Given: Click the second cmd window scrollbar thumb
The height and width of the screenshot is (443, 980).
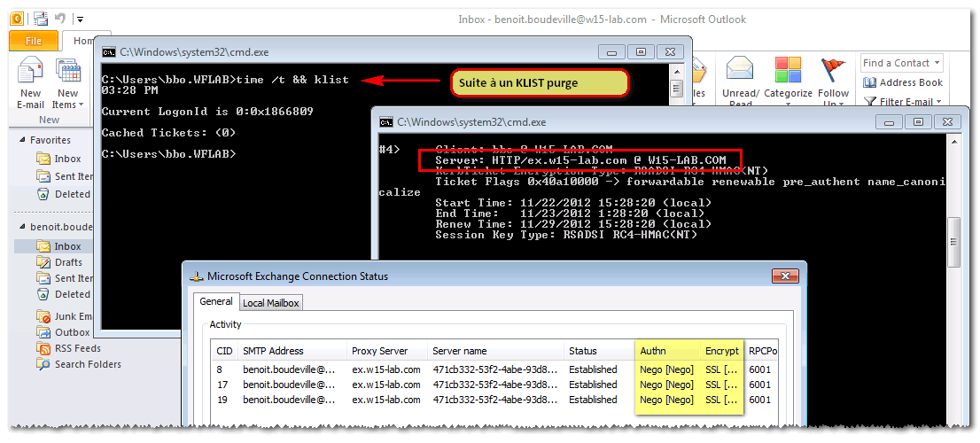Looking at the screenshot, I should [953, 243].
